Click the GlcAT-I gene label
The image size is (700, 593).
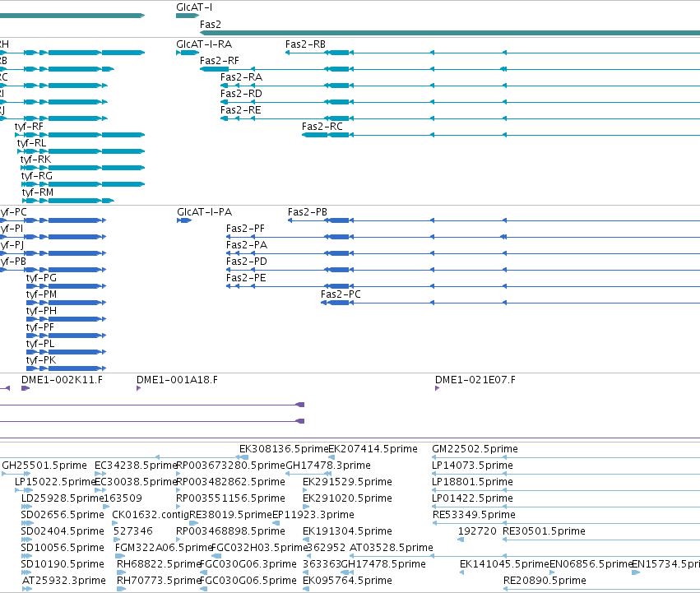(x=194, y=7)
